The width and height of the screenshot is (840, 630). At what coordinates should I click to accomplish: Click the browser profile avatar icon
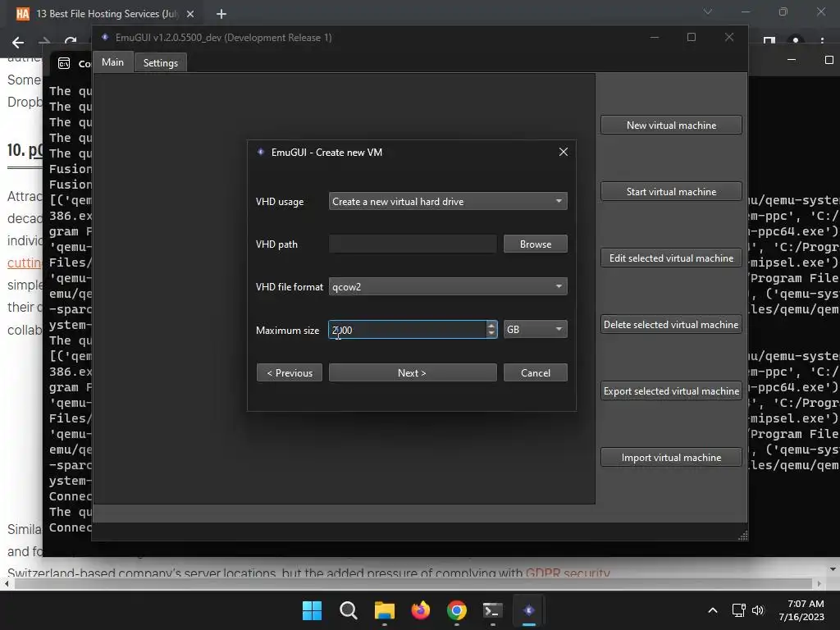(x=796, y=41)
